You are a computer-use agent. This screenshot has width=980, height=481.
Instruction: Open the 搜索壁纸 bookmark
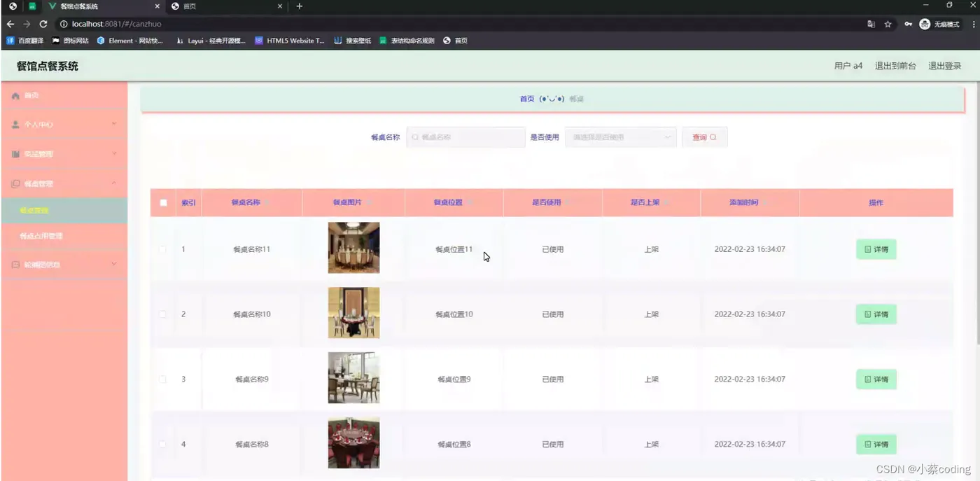(352, 41)
